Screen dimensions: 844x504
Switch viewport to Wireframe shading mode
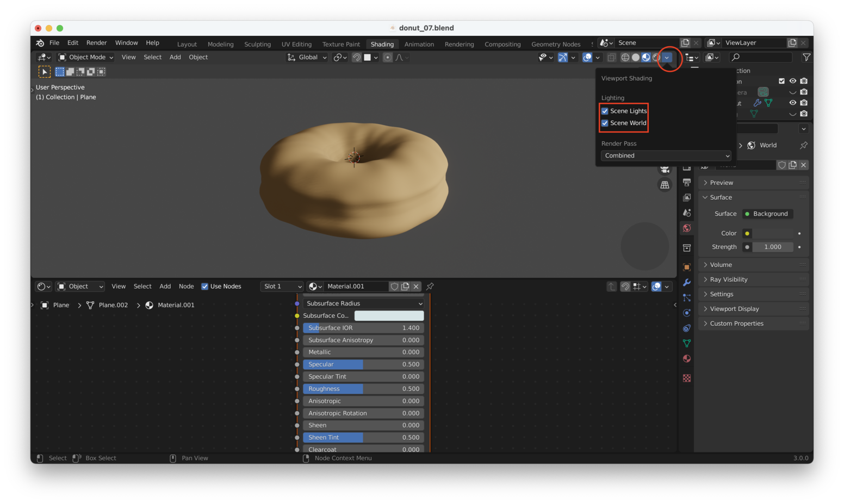point(625,57)
